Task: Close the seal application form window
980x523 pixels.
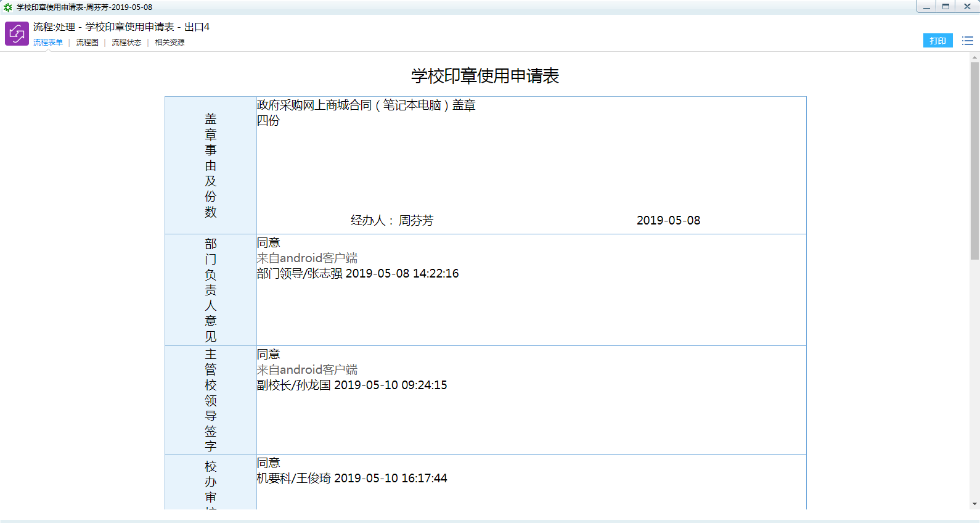Action: pyautogui.click(x=967, y=7)
